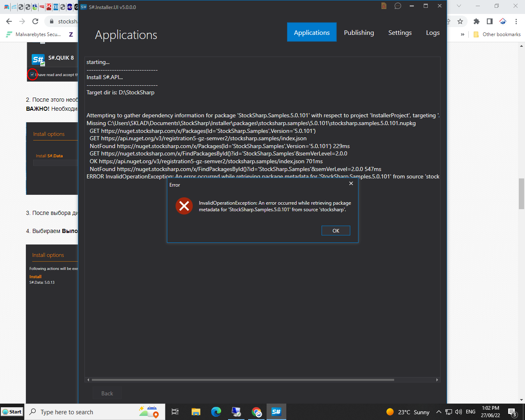Click the volume speaker tray icon
Image resolution: width=525 pixels, height=420 pixels.
[459, 412]
